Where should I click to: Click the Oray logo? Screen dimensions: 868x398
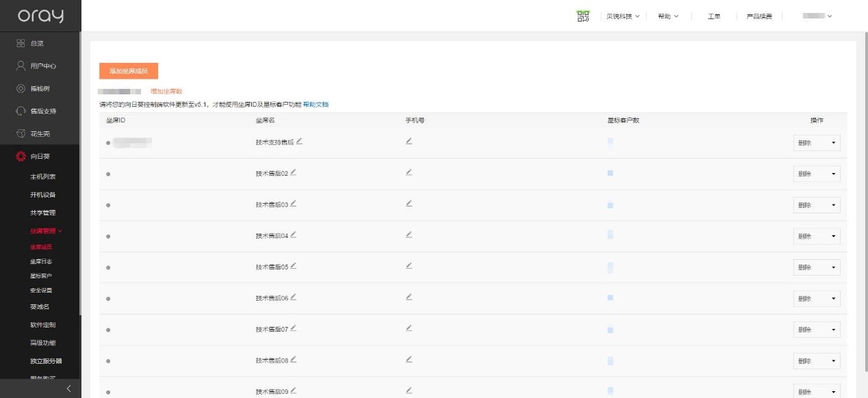tap(40, 16)
